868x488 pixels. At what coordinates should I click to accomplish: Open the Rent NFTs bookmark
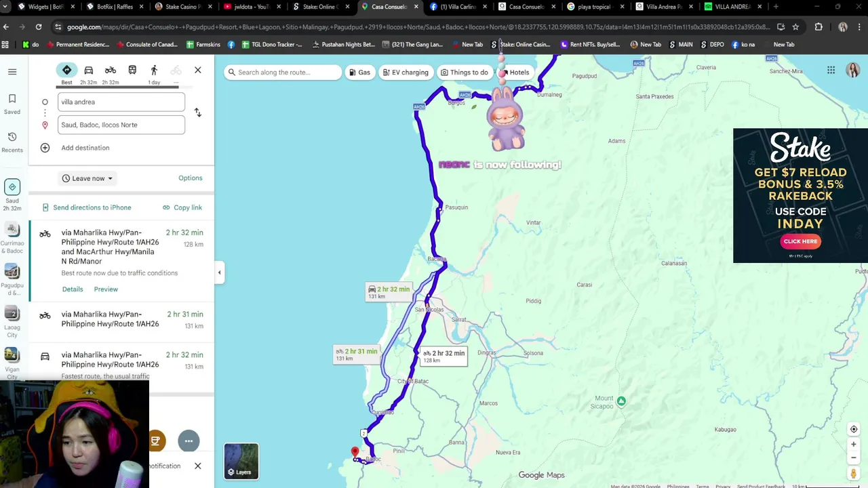(x=591, y=45)
